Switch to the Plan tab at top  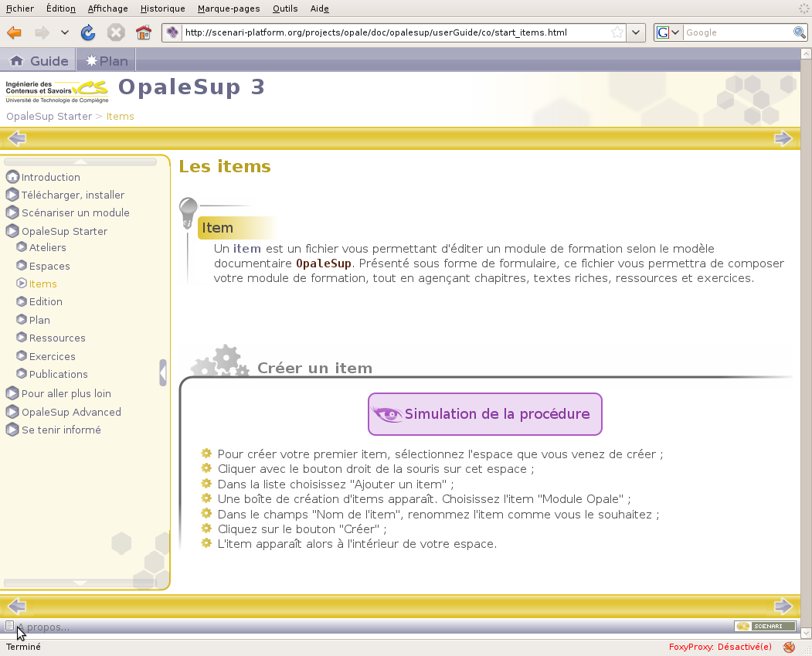[x=107, y=60]
